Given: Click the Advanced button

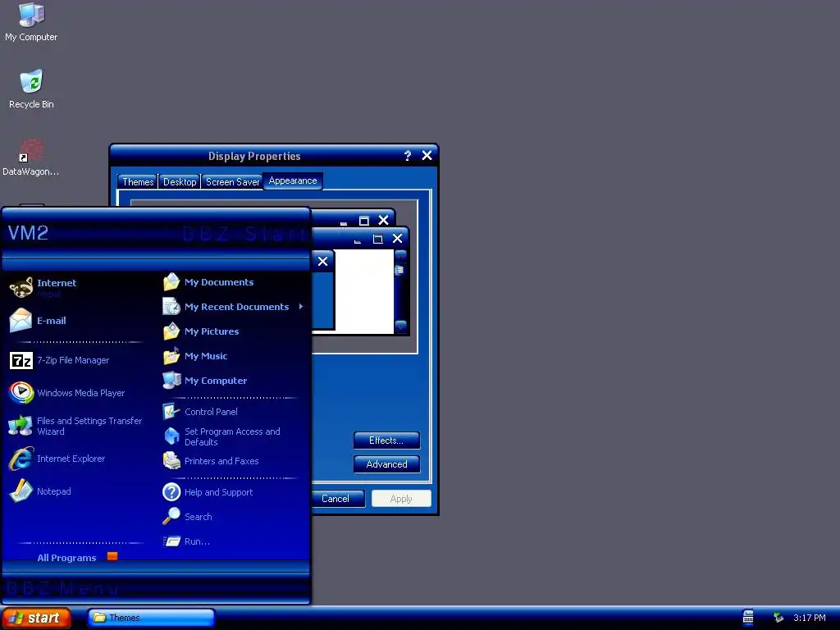Looking at the screenshot, I should point(386,464).
